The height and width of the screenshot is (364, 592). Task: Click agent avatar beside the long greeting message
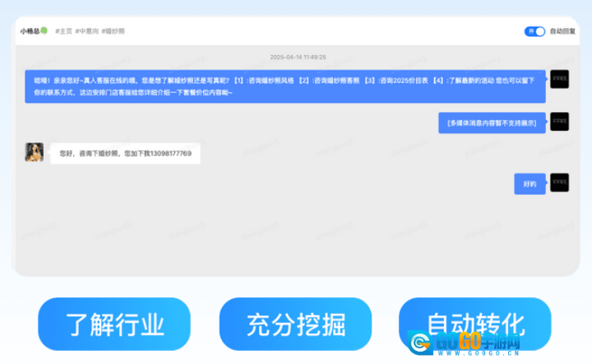point(559,81)
